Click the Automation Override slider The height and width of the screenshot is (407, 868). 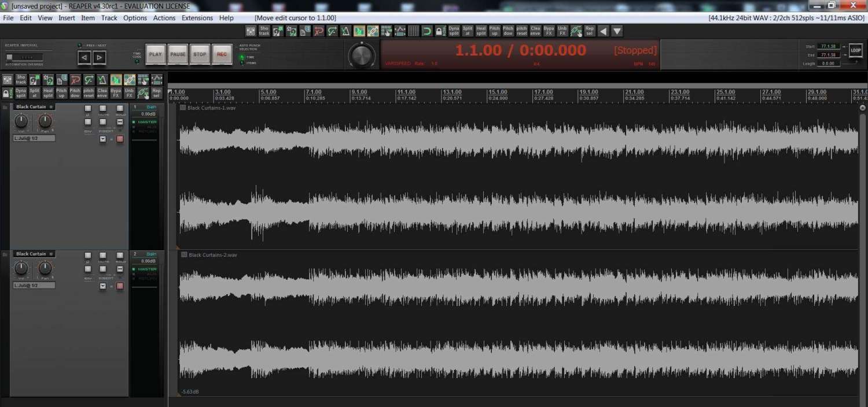(x=24, y=57)
